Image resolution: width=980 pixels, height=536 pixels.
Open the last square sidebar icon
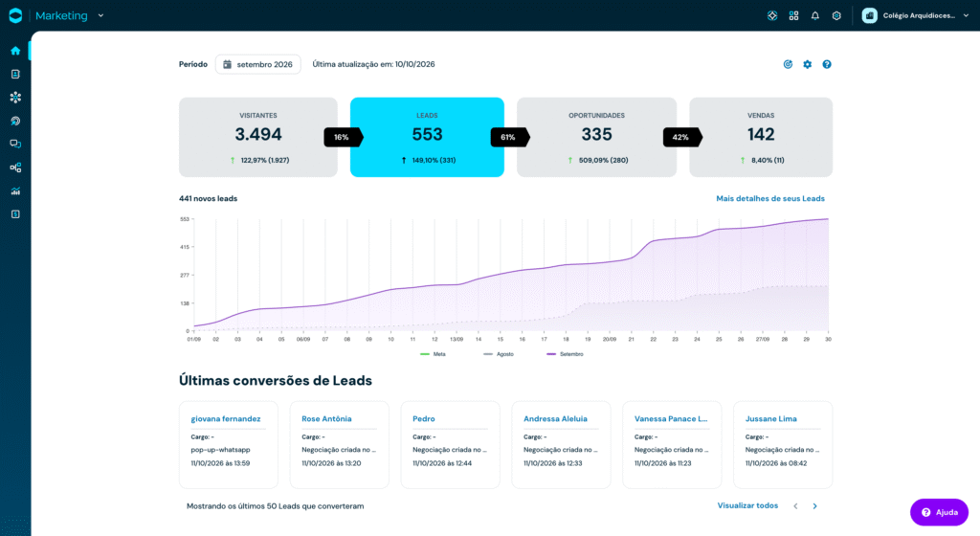(15, 214)
